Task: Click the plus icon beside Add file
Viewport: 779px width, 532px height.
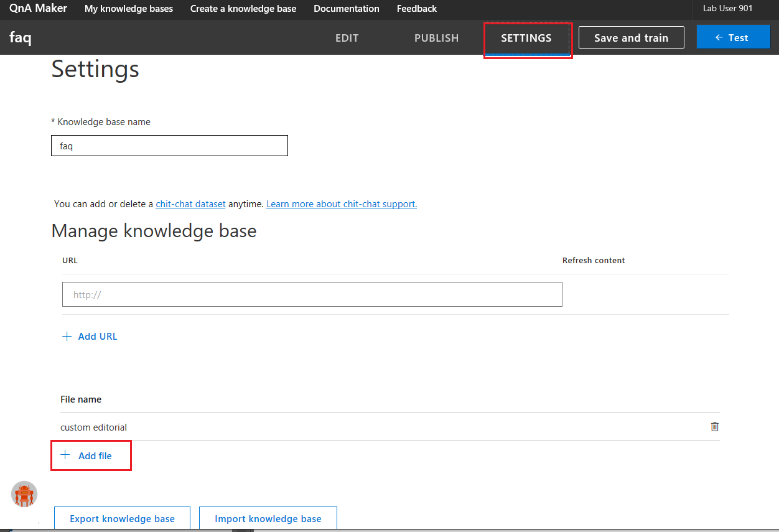Action: tap(65, 455)
